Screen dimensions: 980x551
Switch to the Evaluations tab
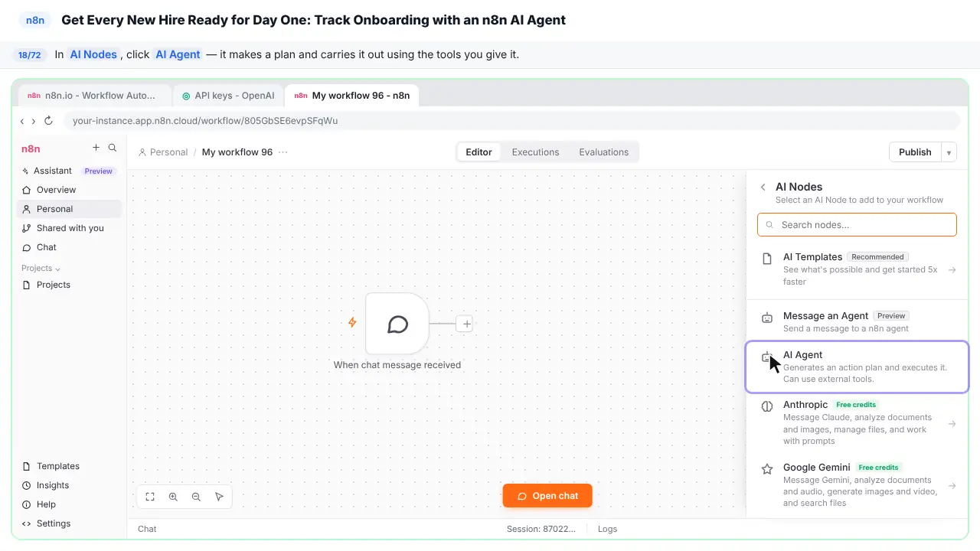[603, 152]
